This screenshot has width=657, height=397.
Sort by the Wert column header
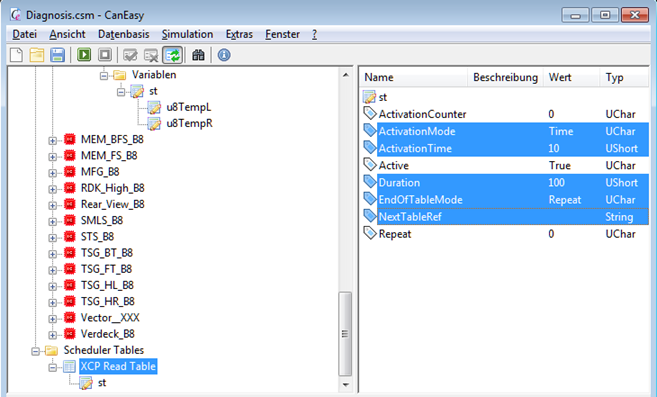click(571, 78)
